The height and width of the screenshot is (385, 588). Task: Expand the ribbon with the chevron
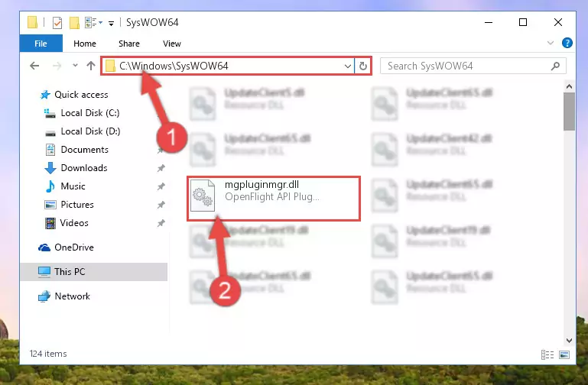click(550, 43)
